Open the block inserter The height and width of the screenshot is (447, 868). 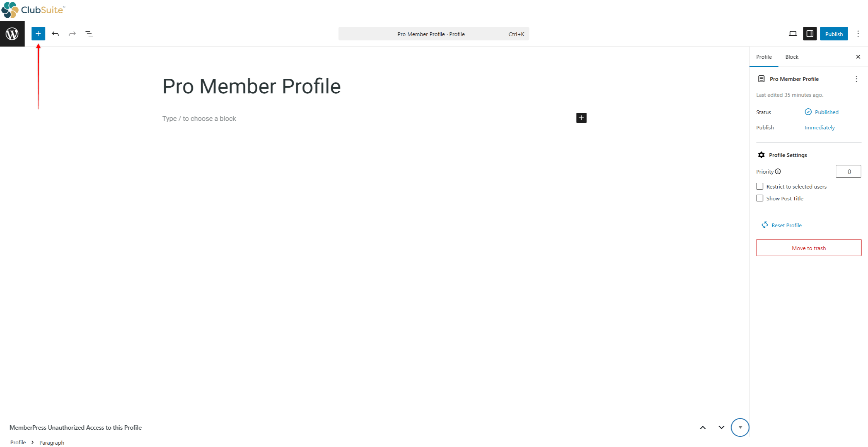click(38, 34)
